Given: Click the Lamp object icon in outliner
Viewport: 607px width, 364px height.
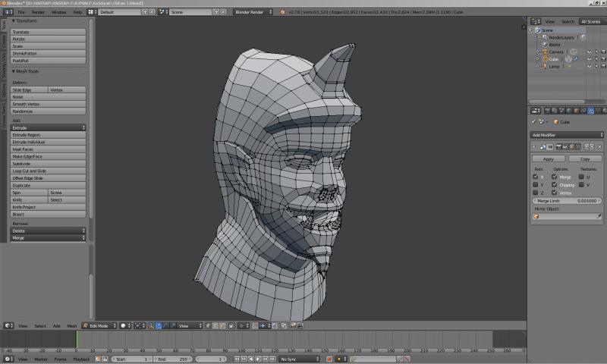Looking at the screenshot, I should pyautogui.click(x=546, y=66).
